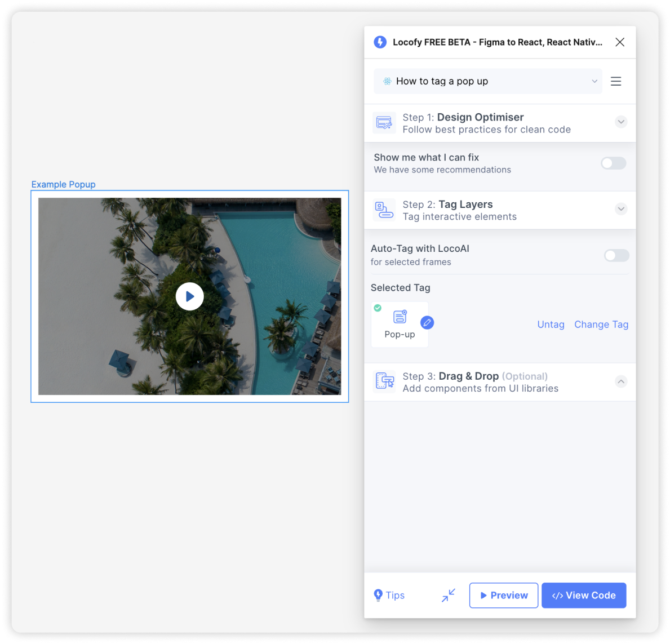Select the Pop-up tag card
This screenshot has width=670, height=644.
pos(400,325)
